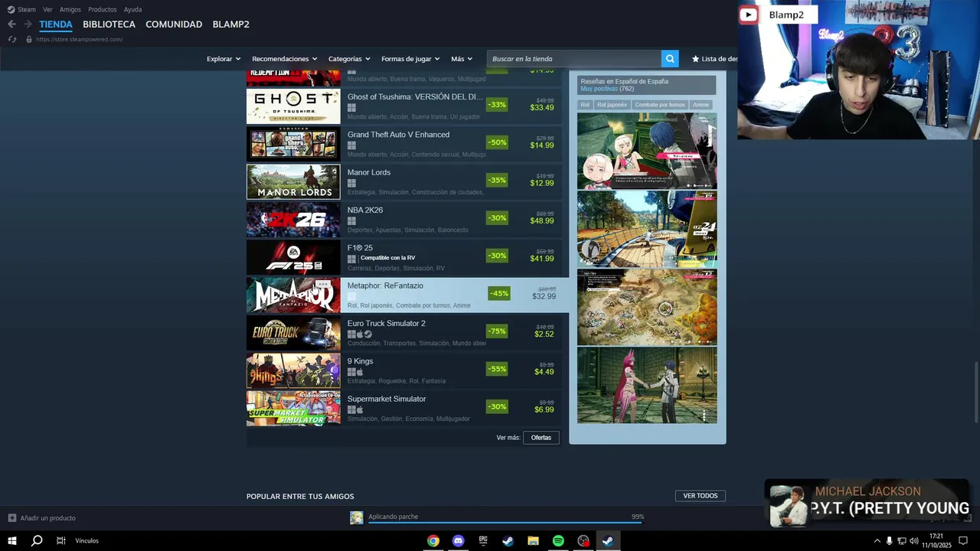Viewport: 980px width, 551px height.
Task: Open the Manor Lords thumbnail
Action: coord(293,182)
